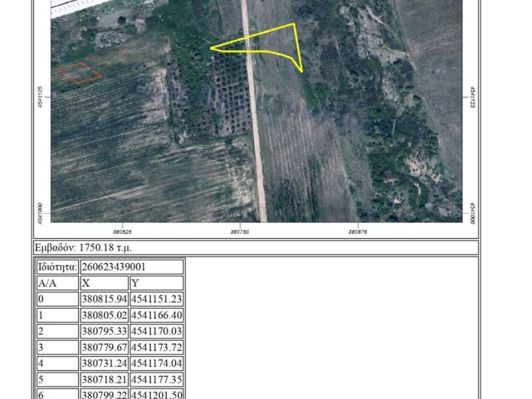Select the Εμβαδόν 1750.18 τ.μ. area text
The height and width of the screenshot is (399, 532).
pyautogui.click(x=87, y=247)
